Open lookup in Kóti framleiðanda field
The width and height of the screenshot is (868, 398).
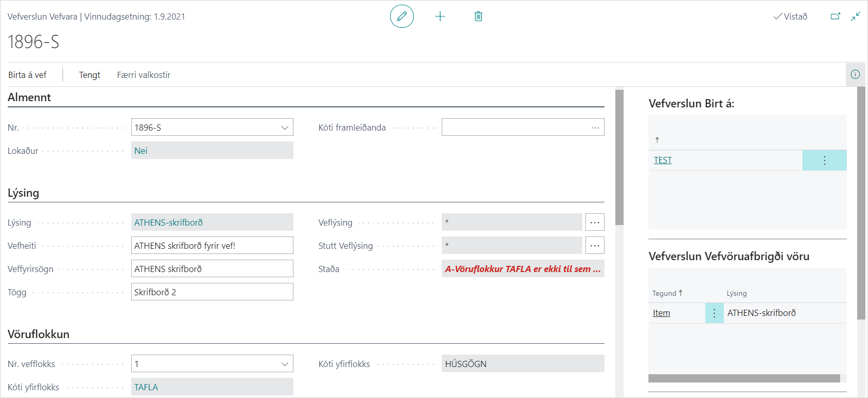tap(595, 128)
